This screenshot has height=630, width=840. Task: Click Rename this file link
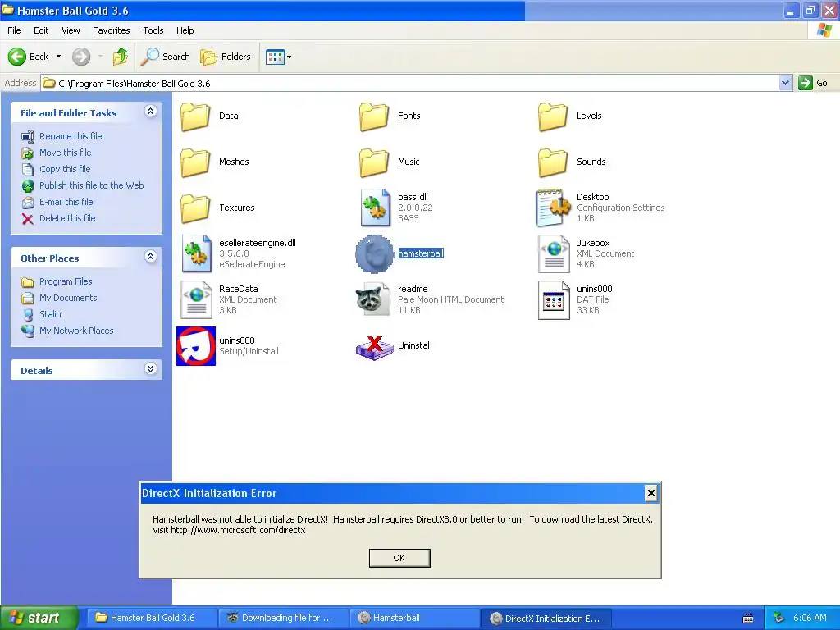(71, 136)
